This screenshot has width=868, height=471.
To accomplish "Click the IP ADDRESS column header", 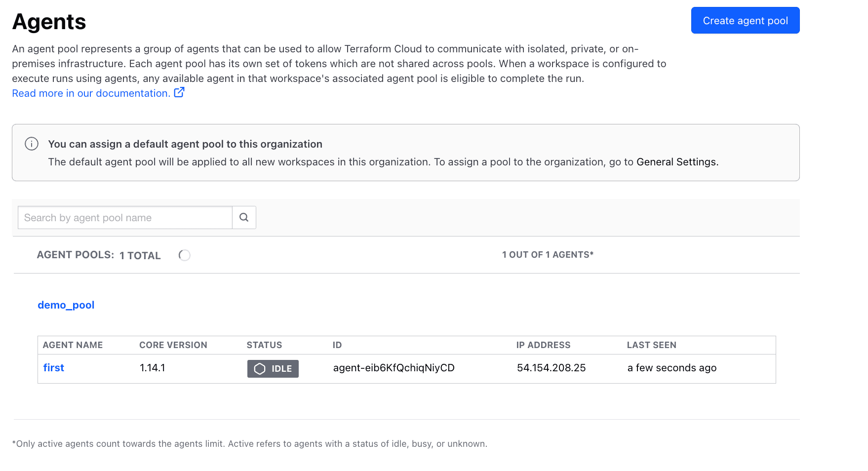I will click(x=543, y=345).
